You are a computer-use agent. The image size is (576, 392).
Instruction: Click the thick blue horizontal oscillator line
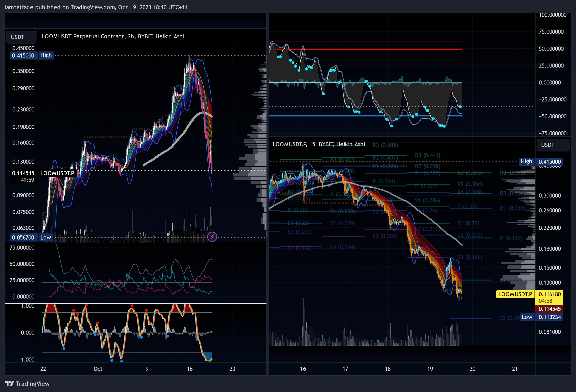coord(365,116)
